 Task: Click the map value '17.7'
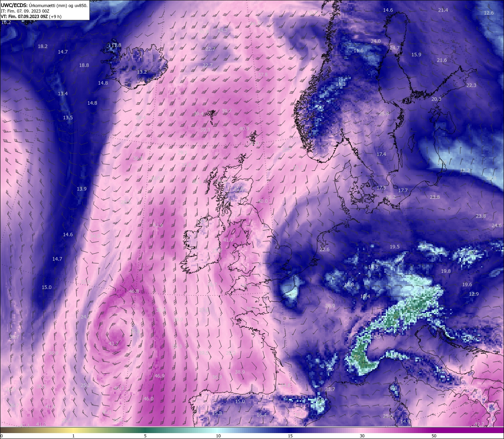point(403,191)
